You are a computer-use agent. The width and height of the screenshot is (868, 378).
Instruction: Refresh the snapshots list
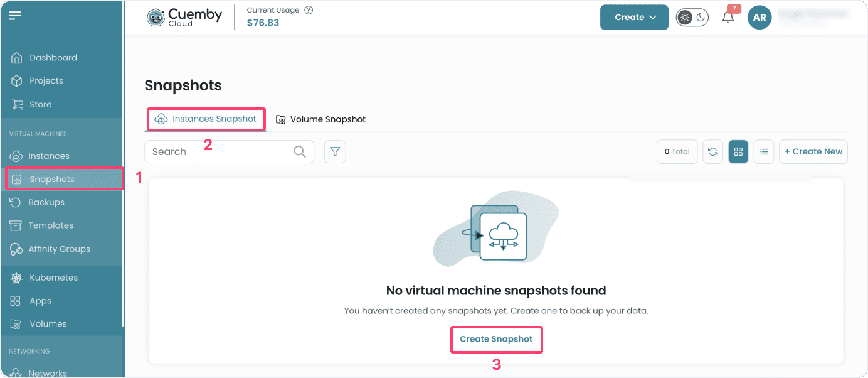[713, 151]
